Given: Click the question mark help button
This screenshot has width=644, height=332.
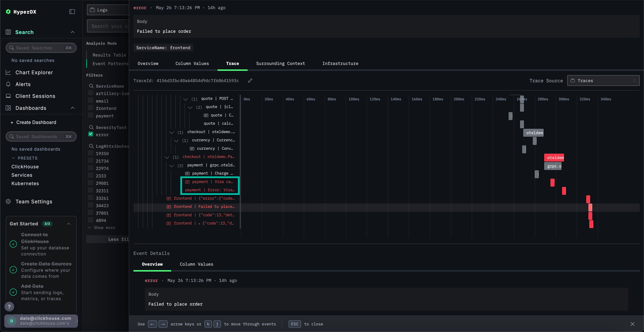Looking at the screenshot, I should click(x=9, y=306).
